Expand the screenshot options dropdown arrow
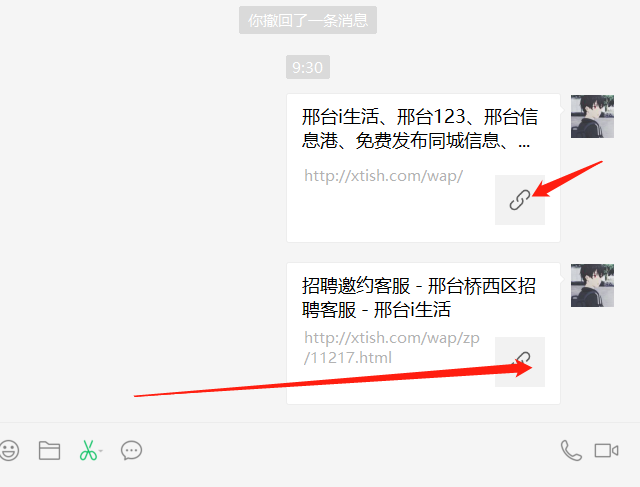This screenshot has height=487, width=640. (101, 451)
